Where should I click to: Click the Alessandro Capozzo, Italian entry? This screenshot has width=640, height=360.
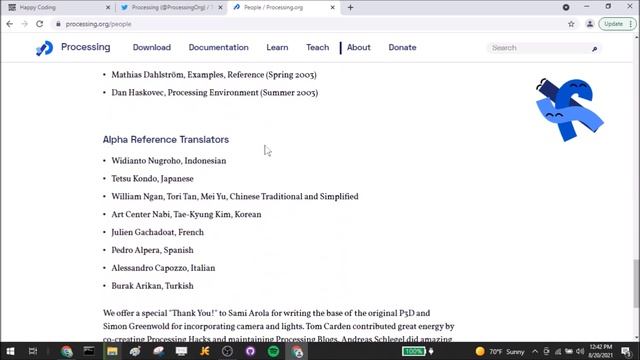pos(163,268)
